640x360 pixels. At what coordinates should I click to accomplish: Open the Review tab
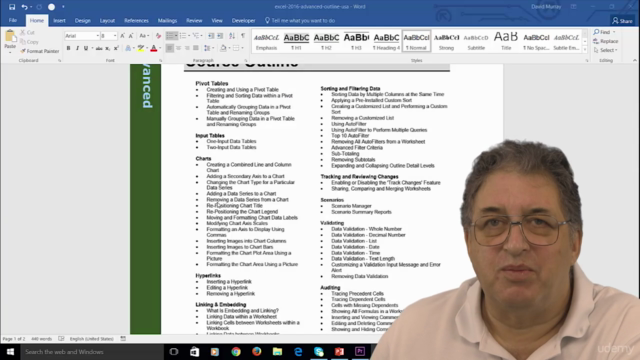coord(194,20)
